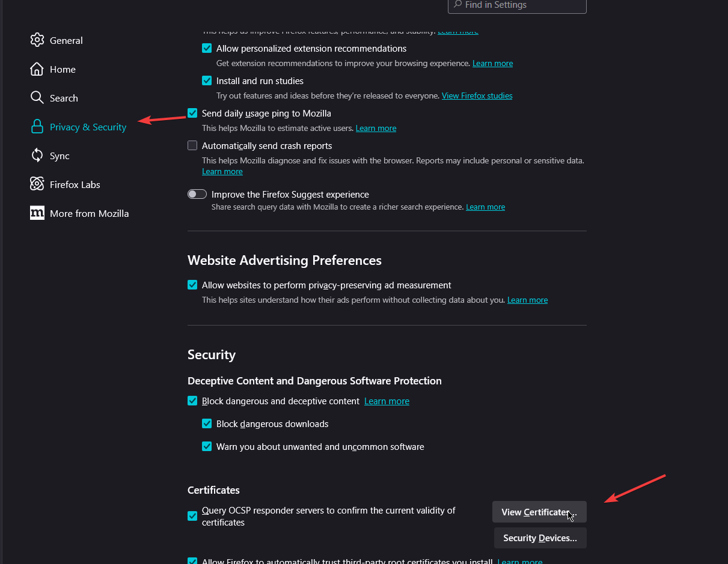
Task: Toggle Improve the Firefox Suggest experience
Action: point(197,194)
